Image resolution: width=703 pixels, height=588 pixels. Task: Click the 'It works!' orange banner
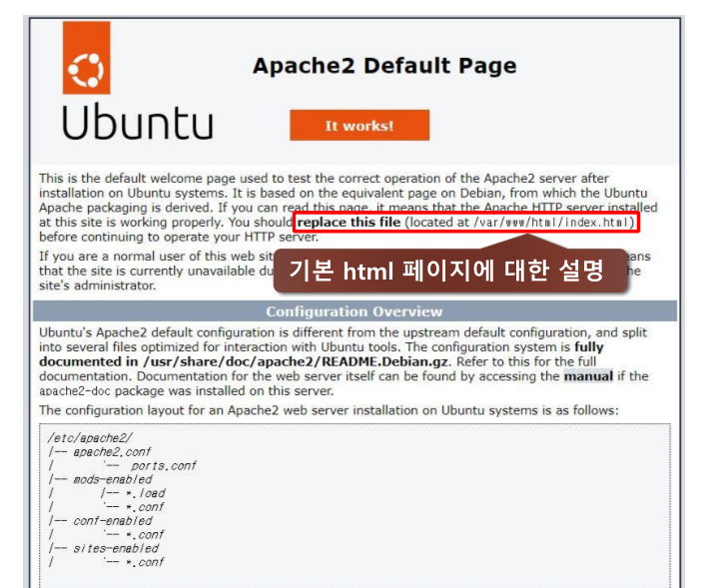coord(359,126)
